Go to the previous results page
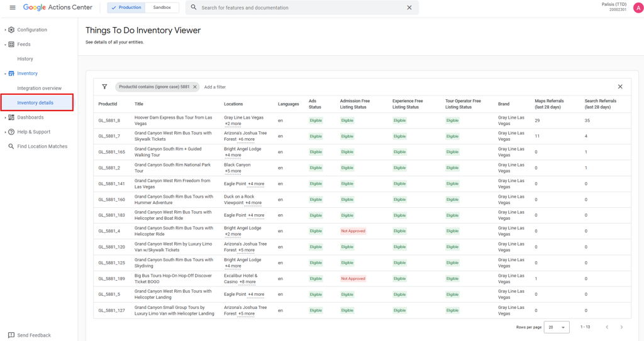 (x=607, y=327)
